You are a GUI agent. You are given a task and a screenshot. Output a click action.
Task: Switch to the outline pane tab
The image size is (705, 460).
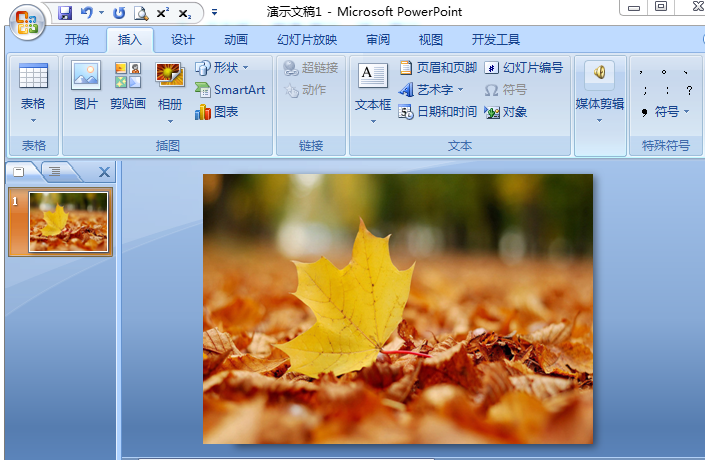tap(55, 171)
